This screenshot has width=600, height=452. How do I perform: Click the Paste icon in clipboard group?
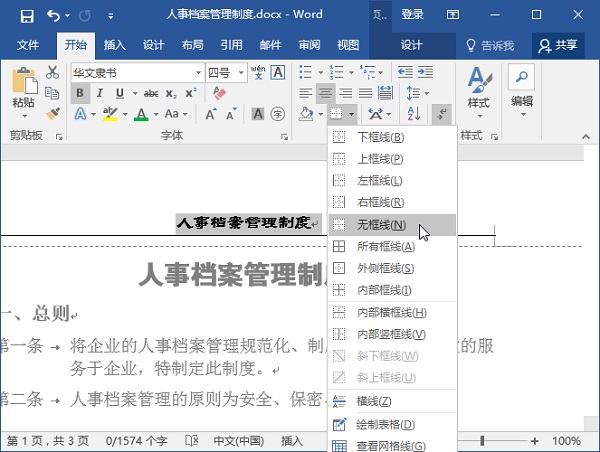[23, 87]
